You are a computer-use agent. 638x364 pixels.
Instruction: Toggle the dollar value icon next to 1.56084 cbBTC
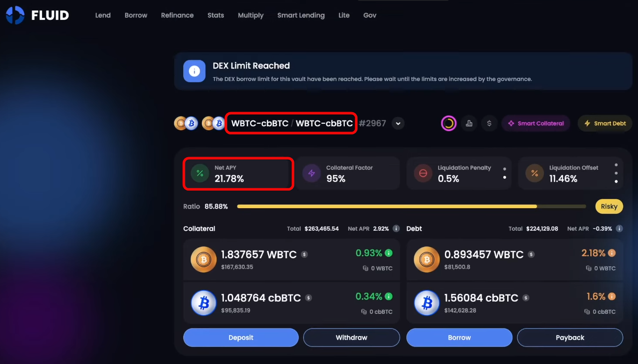526,298
